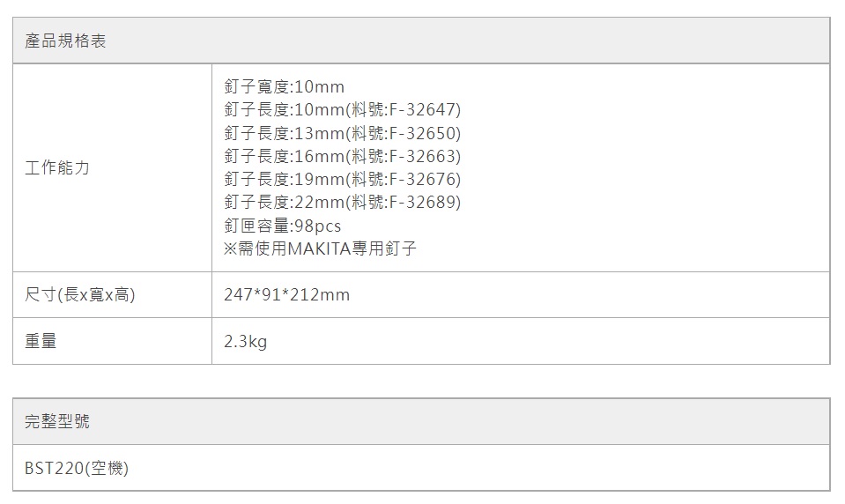
Task: Click the ※需使用MAKITA專用釘子 note
Action: (320, 249)
